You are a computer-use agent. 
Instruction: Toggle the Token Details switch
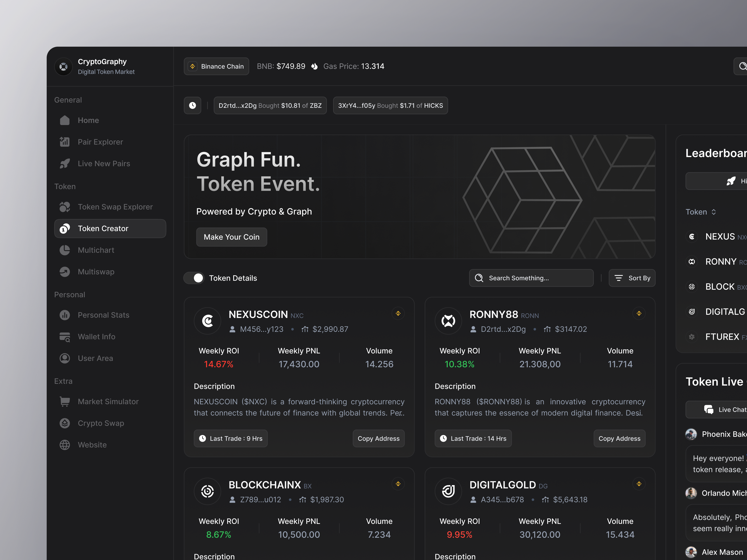coord(194,278)
